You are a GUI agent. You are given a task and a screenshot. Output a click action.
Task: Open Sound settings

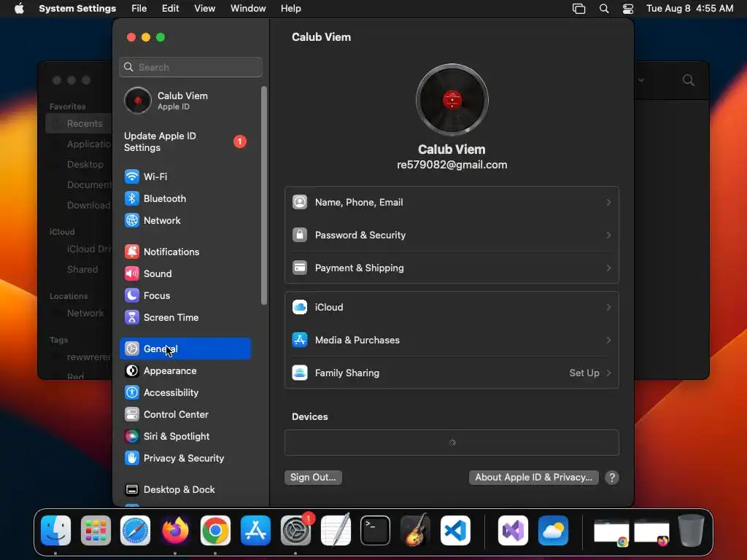(x=185, y=274)
